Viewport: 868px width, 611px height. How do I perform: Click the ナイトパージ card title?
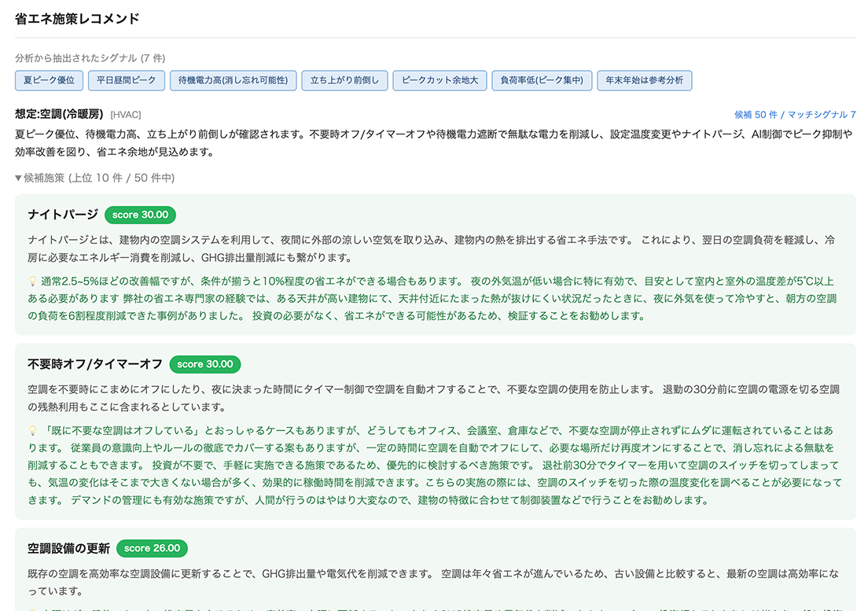[63, 215]
